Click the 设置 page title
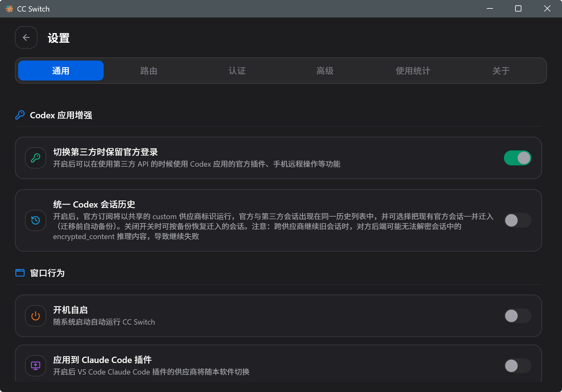The width and height of the screenshot is (562, 392). pyautogui.click(x=59, y=38)
